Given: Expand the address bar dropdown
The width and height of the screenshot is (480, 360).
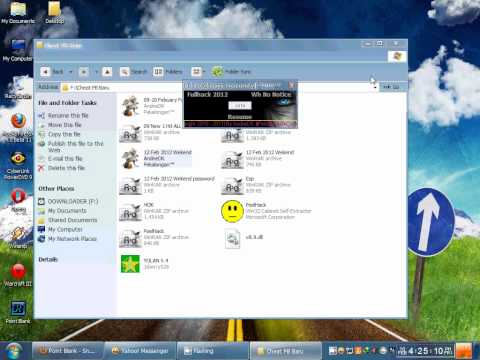Looking at the screenshot, I should tap(375, 87).
